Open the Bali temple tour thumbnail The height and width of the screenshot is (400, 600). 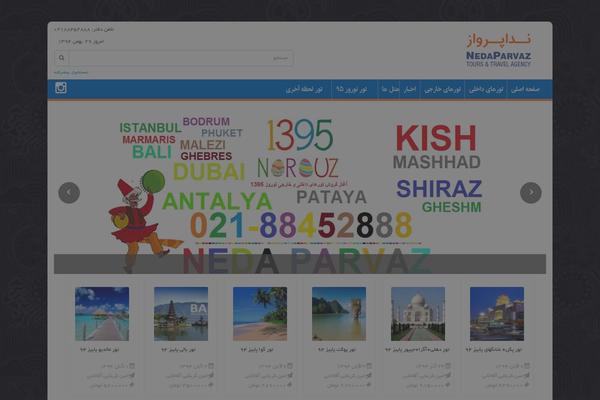coord(181,314)
